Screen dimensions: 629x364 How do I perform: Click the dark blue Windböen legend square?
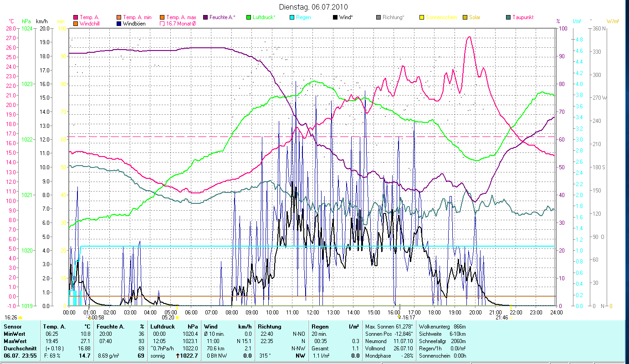coord(119,23)
